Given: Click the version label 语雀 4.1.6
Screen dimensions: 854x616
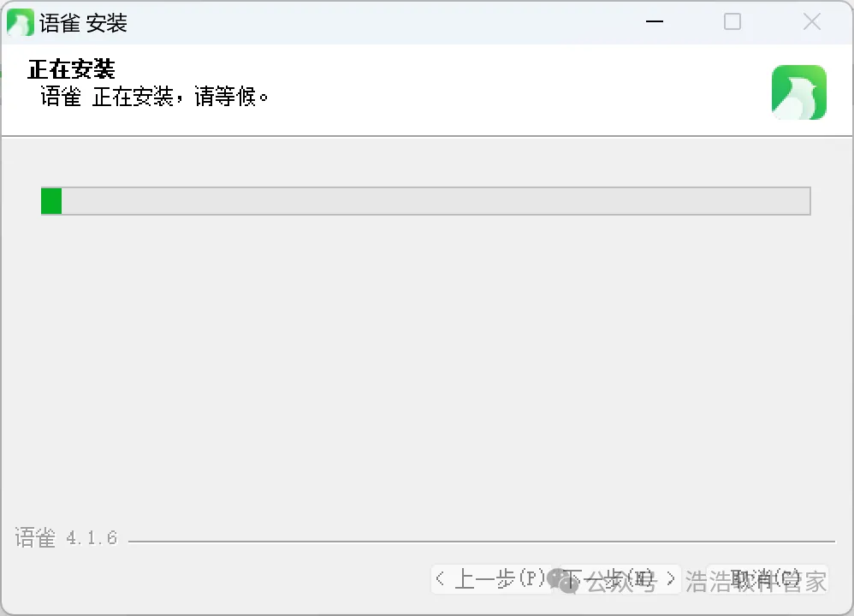Looking at the screenshot, I should point(66,537).
